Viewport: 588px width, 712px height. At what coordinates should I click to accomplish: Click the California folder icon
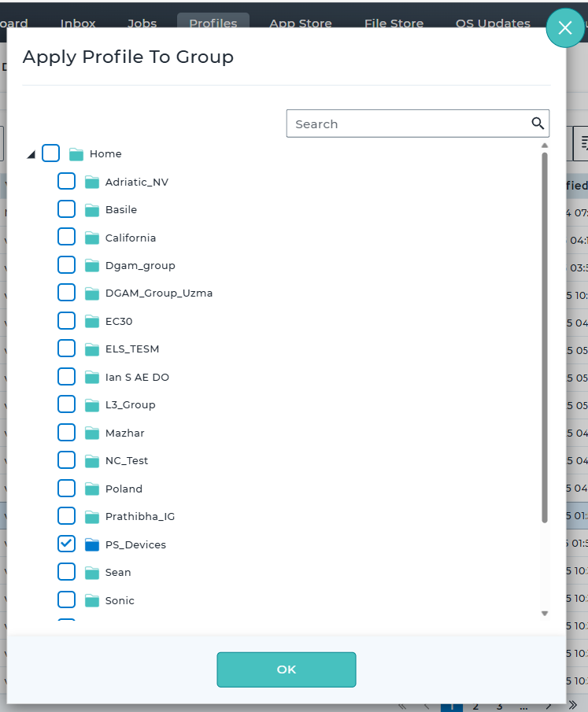[x=91, y=238]
